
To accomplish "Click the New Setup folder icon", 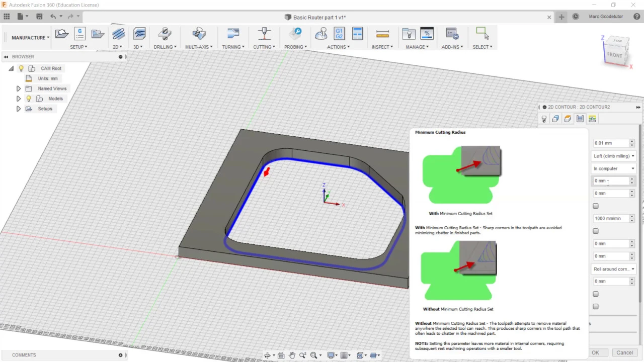I will pos(62,34).
